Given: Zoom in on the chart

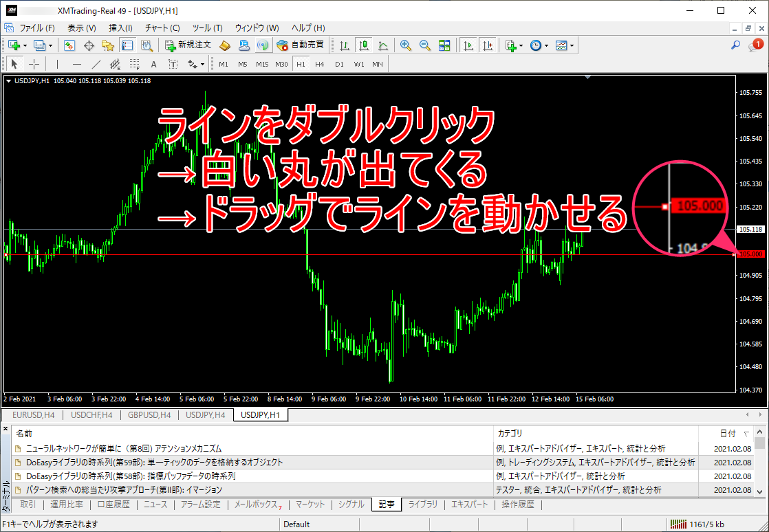Looking at the screenshot, I should 406,45.
